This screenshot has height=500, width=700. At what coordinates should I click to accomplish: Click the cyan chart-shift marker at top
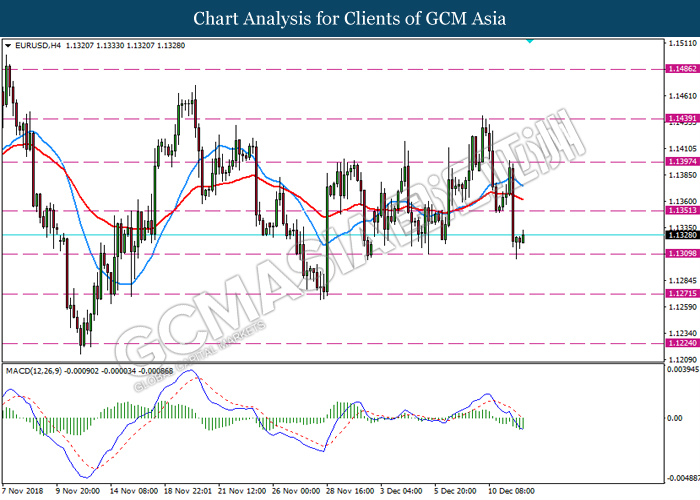coord(530,41)
